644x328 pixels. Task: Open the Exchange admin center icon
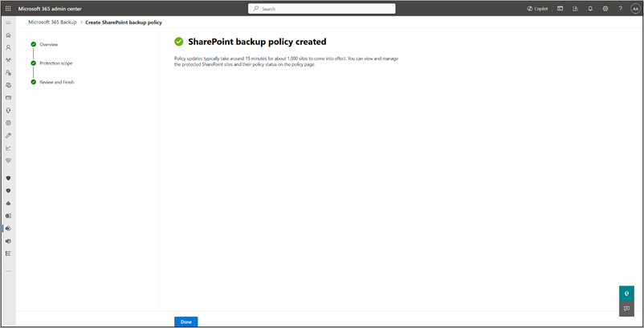8,216
